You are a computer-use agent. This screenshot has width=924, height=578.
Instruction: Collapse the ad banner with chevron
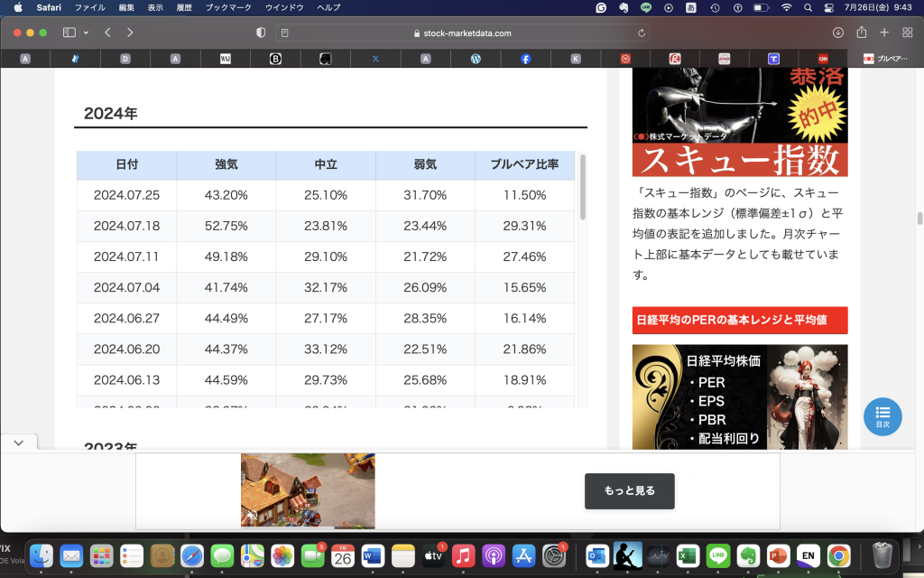19,443
